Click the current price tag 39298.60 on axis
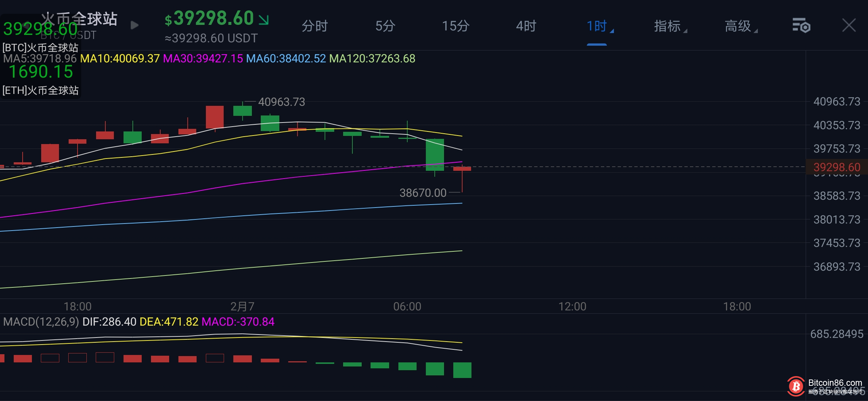The image size is (868, 401). [x=836, y=167]
